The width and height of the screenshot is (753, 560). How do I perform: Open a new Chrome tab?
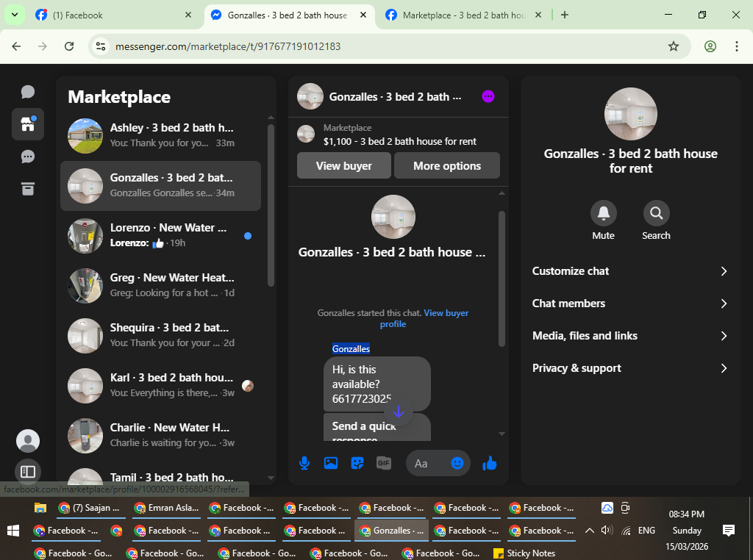[565, 15]
